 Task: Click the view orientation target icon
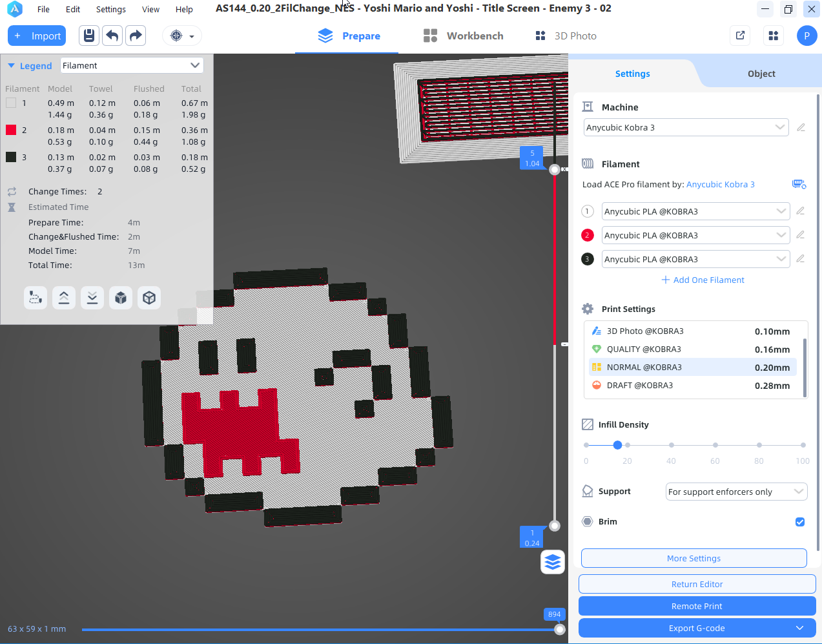click(x=176, y=36)
